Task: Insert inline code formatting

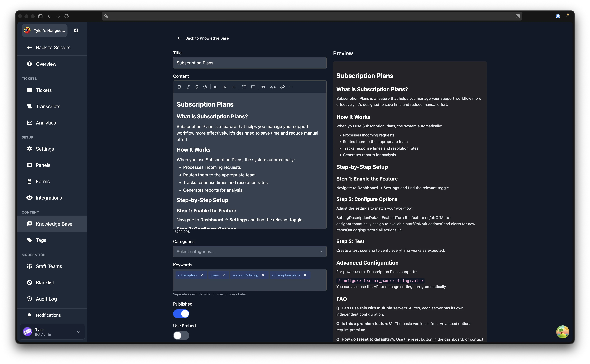Action: pos(205,87)
